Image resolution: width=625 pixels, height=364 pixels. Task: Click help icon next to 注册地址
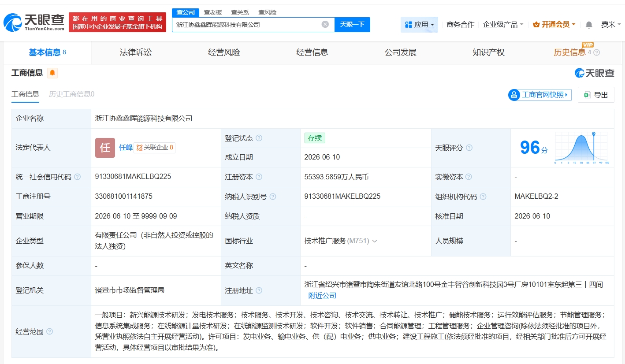pos(259,290)
